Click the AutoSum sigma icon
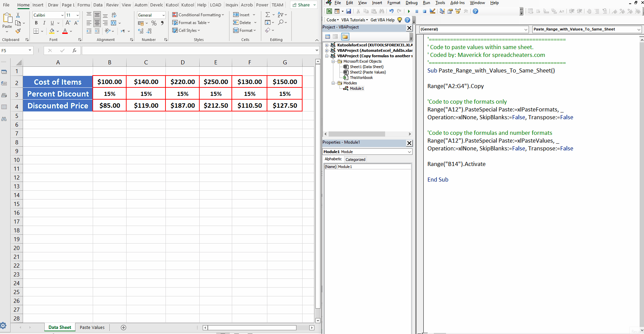 tap(268, 15)
